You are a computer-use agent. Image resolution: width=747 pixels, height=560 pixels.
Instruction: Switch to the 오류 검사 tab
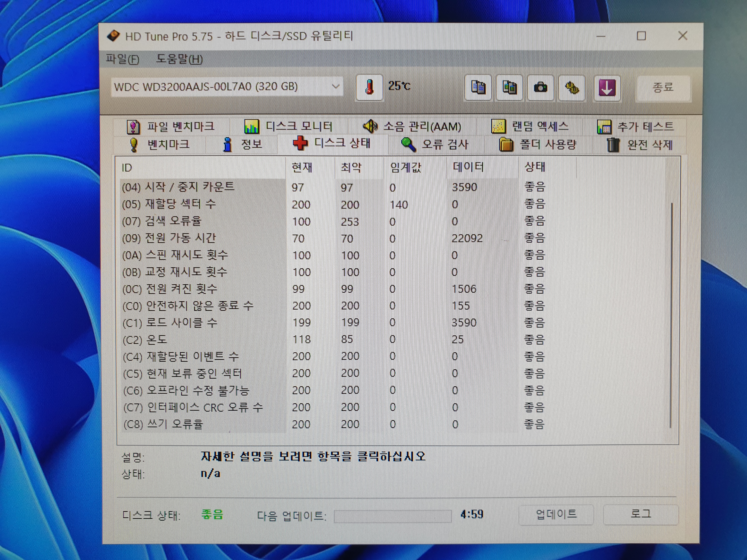click(435, 144)
